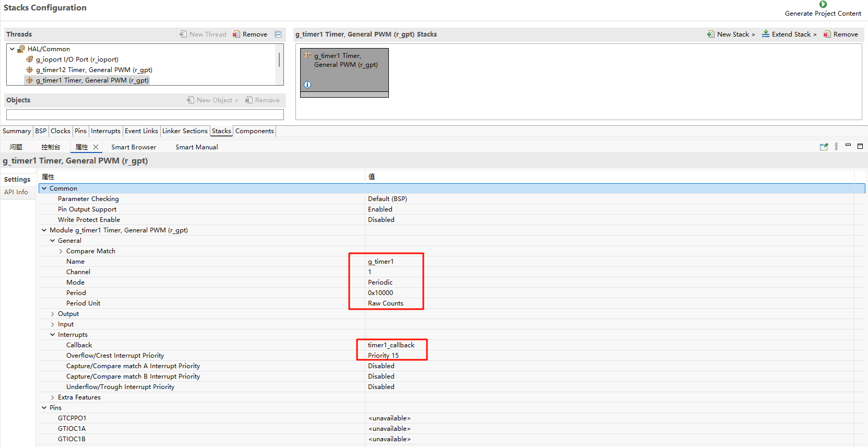
Task: Select g_timer12 Timer in the threads tree
Action: (x=94, y=70)
